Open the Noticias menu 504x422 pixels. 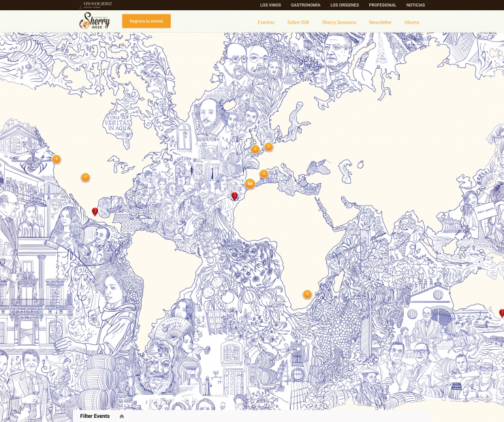(415, 5)
